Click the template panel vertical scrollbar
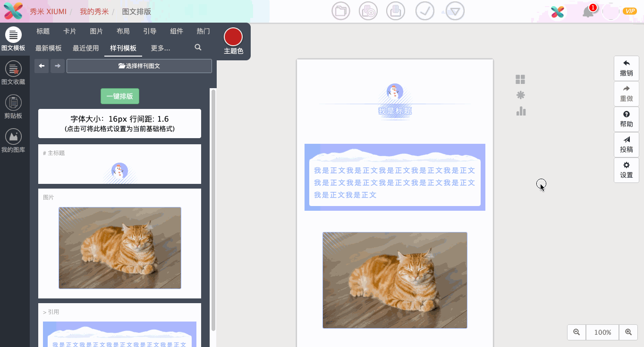The width and height of the screenshot is (644, 347). [213, 210]
